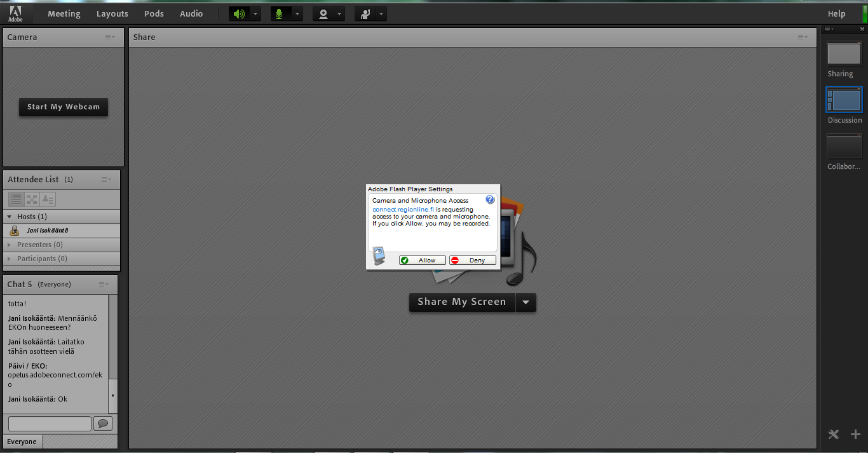Click Deny in Flash Player Settings

(473, 260)
